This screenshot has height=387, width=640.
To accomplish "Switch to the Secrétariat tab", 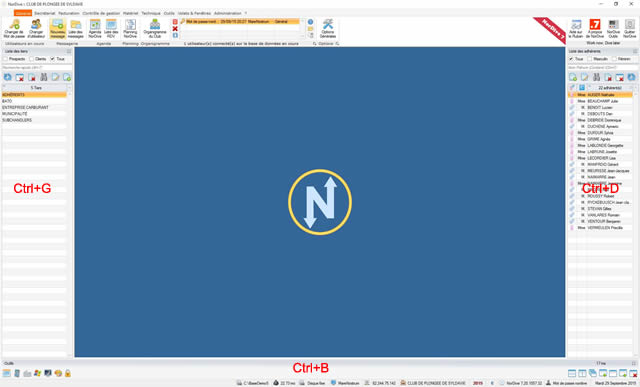I will [44, 13].
